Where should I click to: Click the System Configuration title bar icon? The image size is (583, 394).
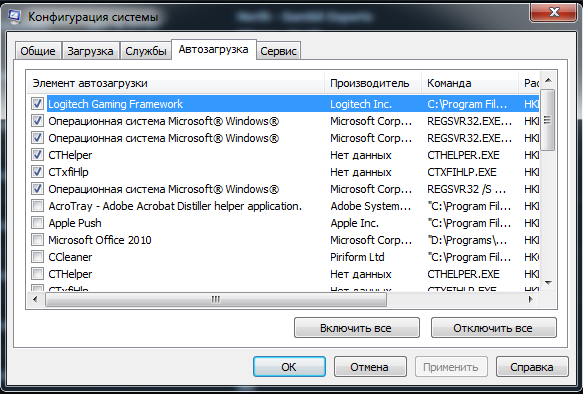(x=14, y=17)
